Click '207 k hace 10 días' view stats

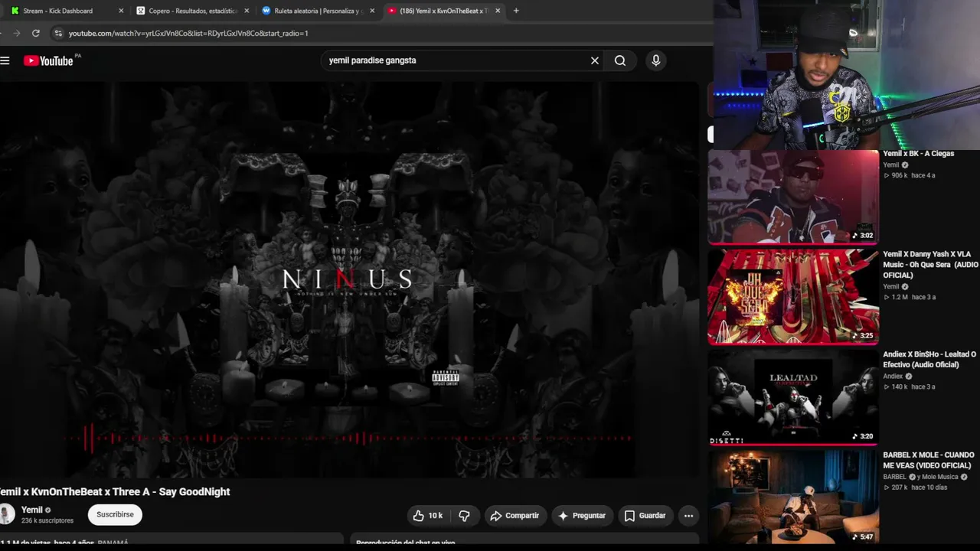point(915,487)
